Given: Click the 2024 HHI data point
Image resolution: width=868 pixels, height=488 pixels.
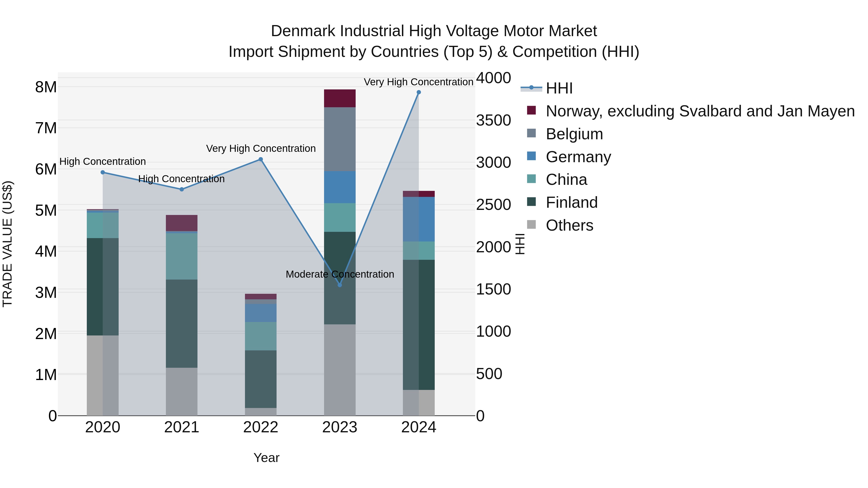Looking at the screenshot, I should 419,92.
